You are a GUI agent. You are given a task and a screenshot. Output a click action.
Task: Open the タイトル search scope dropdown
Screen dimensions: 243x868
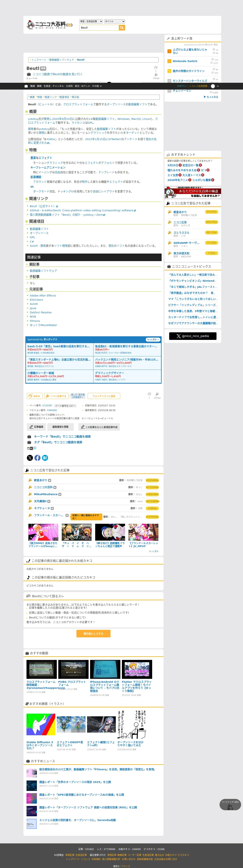(x=114, y=21)
